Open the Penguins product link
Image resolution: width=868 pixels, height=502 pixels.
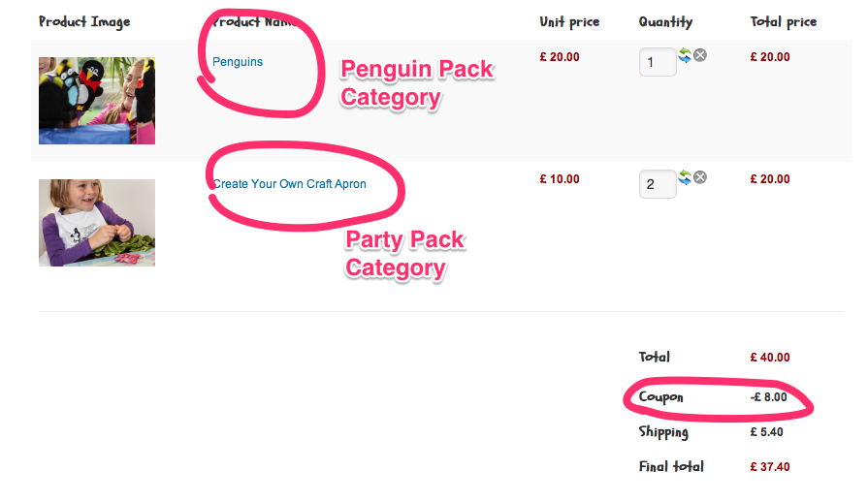(x=238, y=62)
